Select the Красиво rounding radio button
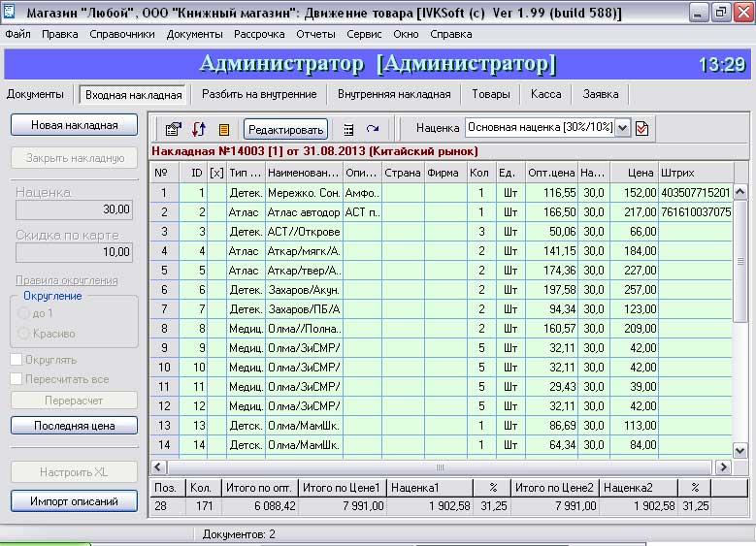 [23, 333]
